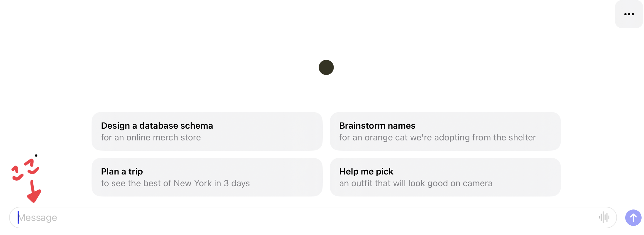This screenshot has width=644, height=235.
Task: Start voice input with the waveform icon
Action: click(x=604, y=217)
